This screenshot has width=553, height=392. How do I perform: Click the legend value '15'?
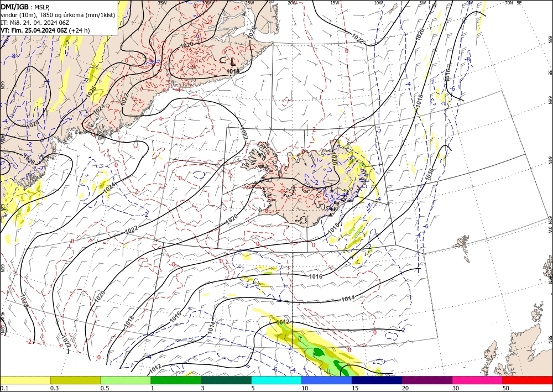(355, 388)
